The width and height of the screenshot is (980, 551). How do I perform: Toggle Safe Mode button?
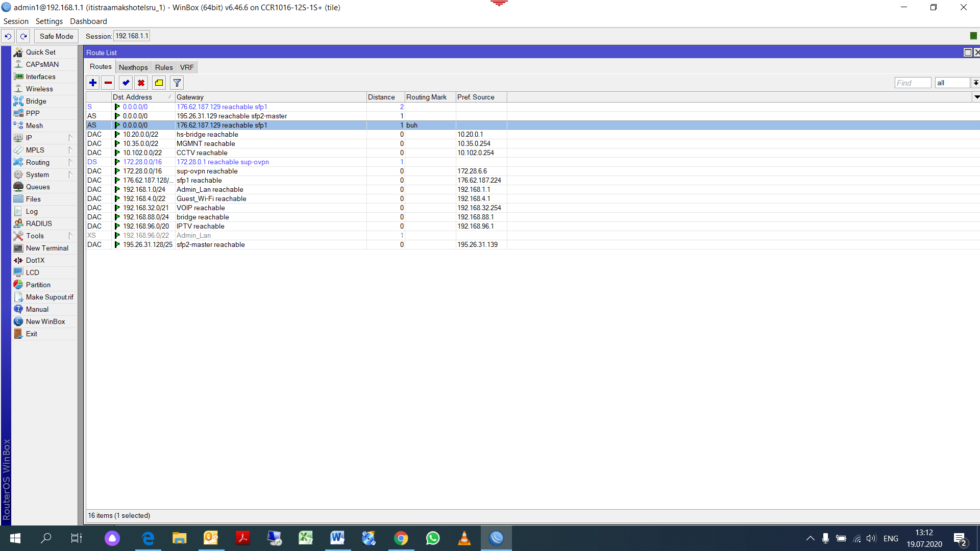[x=57, y=36]
